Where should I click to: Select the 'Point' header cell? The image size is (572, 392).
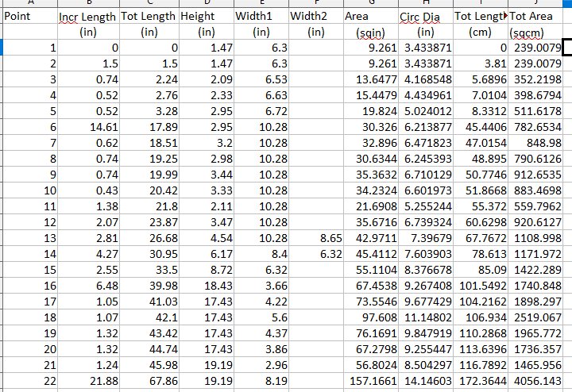[30, 16]
